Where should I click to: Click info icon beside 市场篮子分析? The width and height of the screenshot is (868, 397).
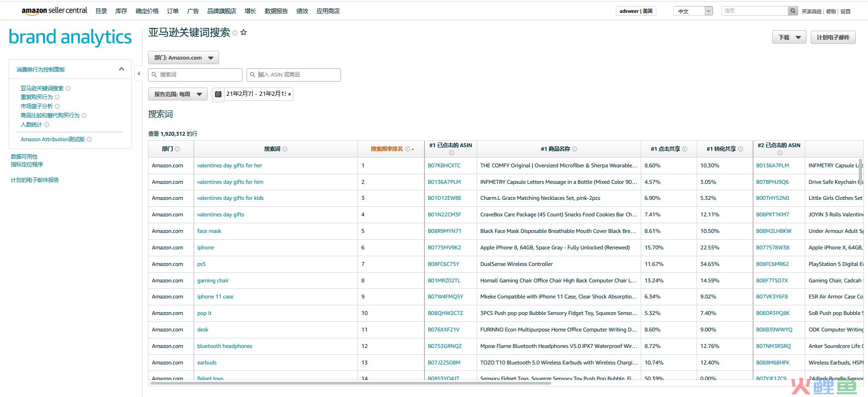pyautogui.click(x=57, y=106)
